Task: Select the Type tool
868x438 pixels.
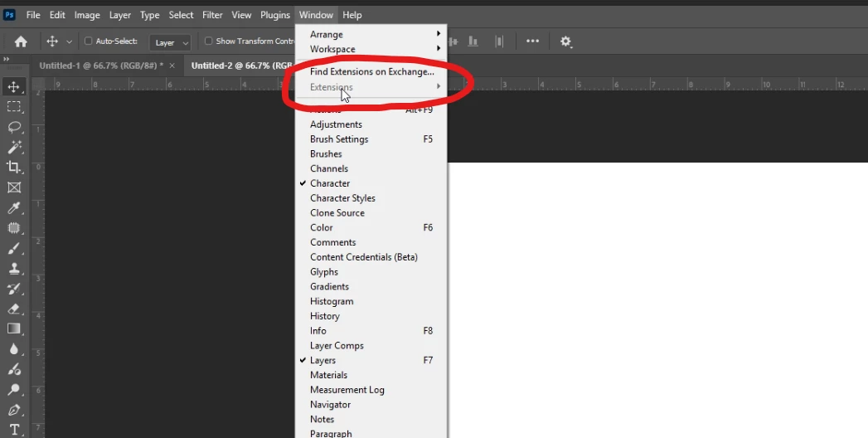Action: point(14,430)
